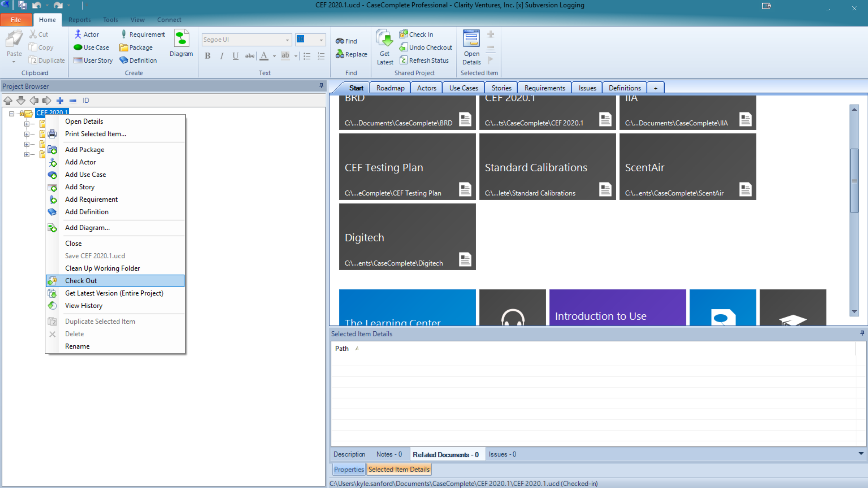The width and height of the screenshot is (868, 488).
Task: Expand the first child package in tree
Action: (27, 124)
